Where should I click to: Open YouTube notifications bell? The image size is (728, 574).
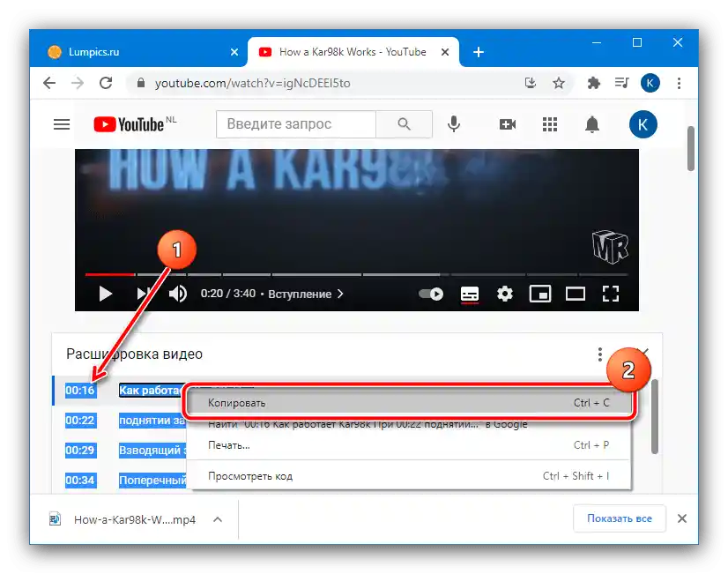click(592, 124)
